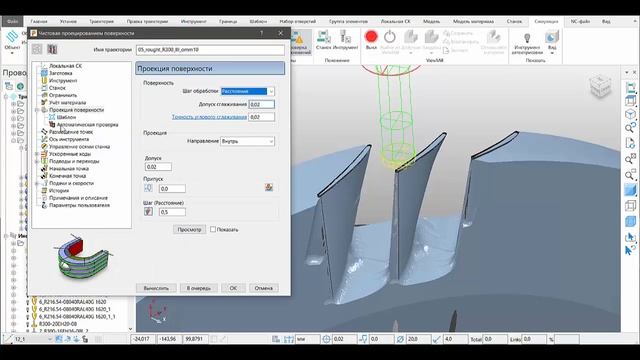Viewport: 640px width, 360px height.
Task: Click the Припуск 0.0 field
Action: click(x=172, y=189)
